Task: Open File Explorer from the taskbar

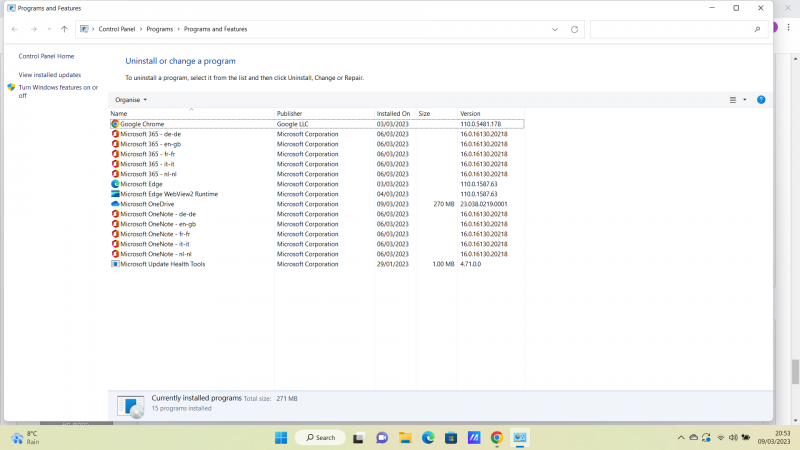Action: [x=405, y=438]
